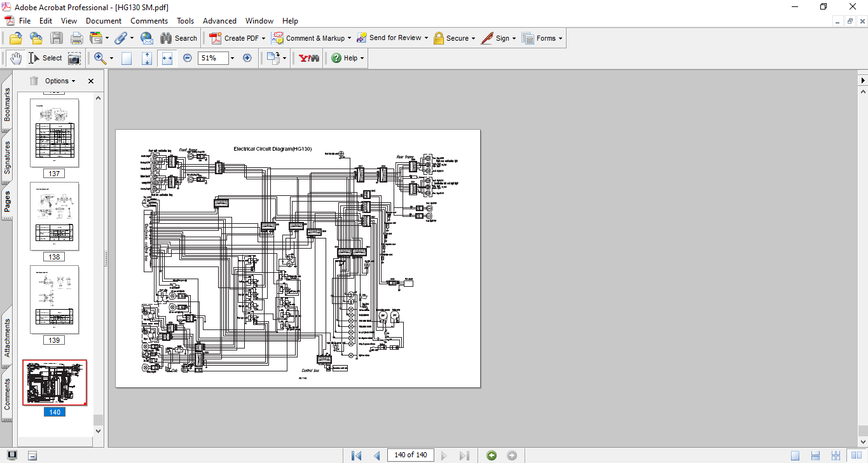Open the zoom percentage dropdown
Viewport: 868px width, 463px height.
pos(232,58)
